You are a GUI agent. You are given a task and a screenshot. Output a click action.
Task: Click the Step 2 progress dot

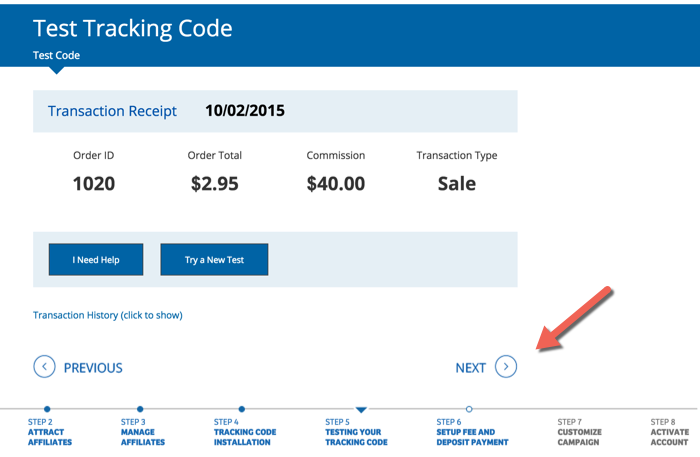(x=47, y=409)
